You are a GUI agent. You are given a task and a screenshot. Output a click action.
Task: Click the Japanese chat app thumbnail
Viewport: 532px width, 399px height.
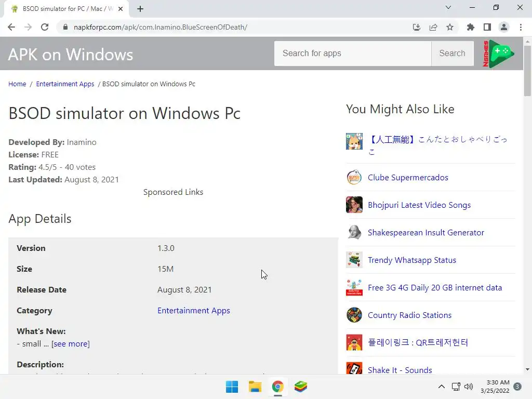(x=354, y=141)
